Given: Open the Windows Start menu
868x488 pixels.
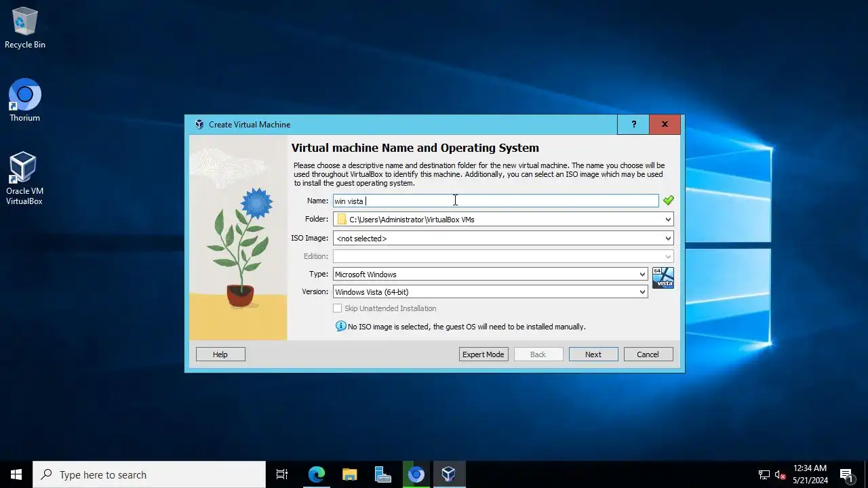Looking at the screenshot, I should tap(16, 474).
